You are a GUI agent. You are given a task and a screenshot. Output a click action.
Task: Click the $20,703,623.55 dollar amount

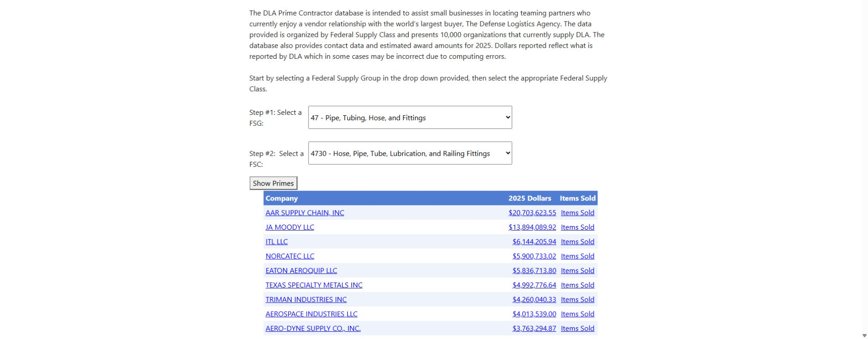(x=532, y=213)
